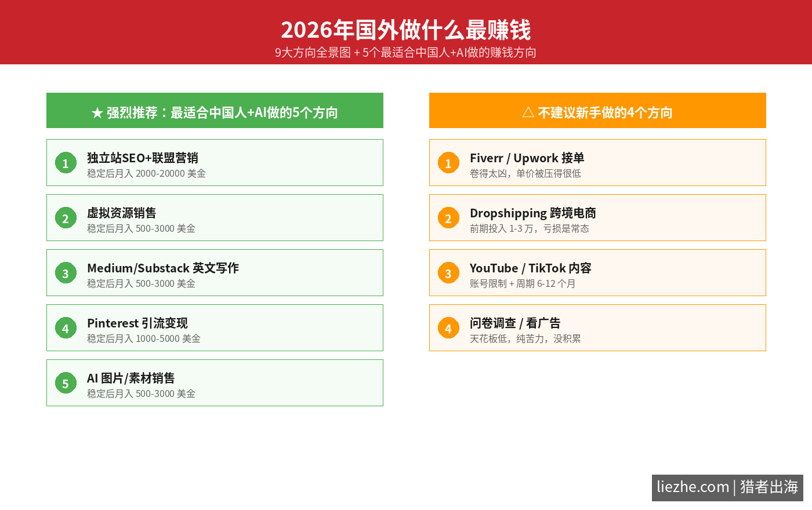
Task: Select the 独立站SEO+联盟营销 title
Action: tap(143, 158)
